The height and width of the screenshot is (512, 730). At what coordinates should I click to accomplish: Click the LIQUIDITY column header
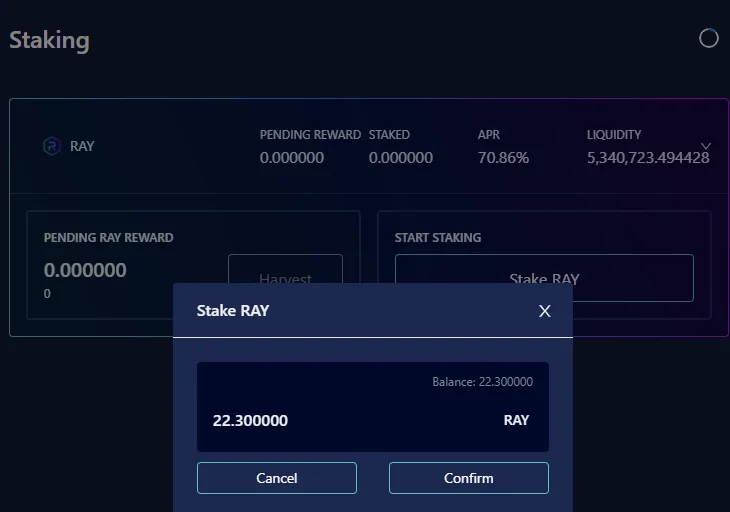click(x=614, y=135)
